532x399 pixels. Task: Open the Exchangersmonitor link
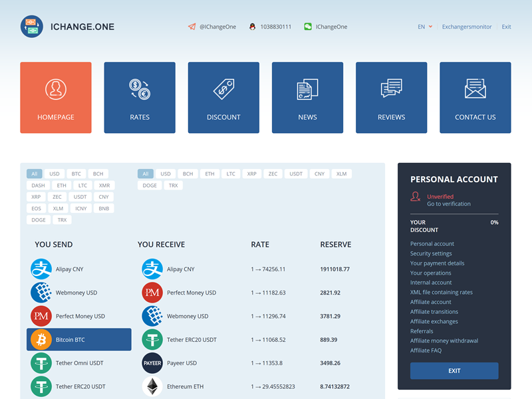(x=467, y=27)
